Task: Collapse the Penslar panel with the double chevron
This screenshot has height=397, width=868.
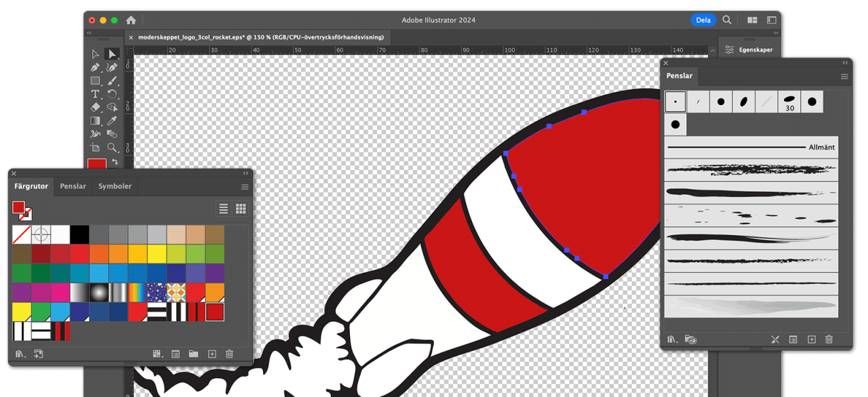Action: pos(844,62)
